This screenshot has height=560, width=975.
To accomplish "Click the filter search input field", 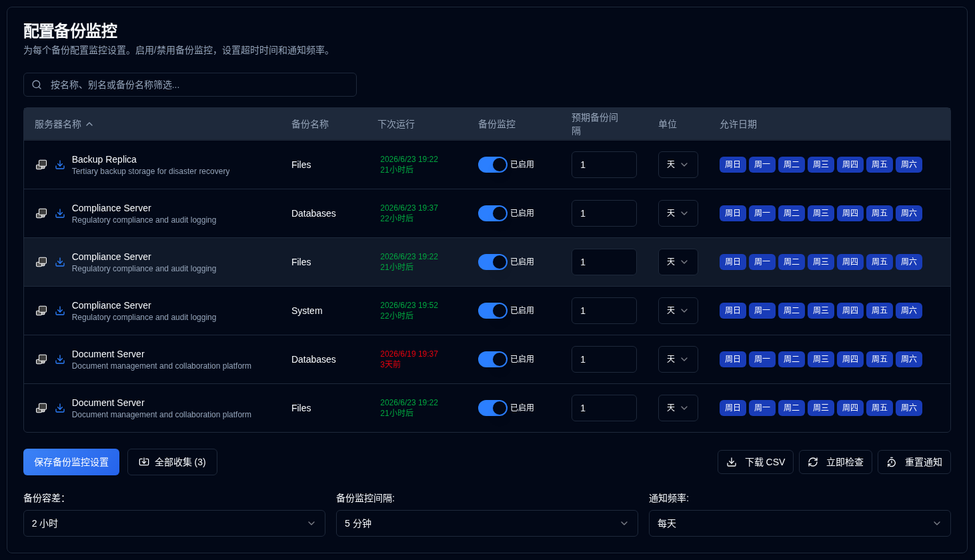I will tap(190, 85).
